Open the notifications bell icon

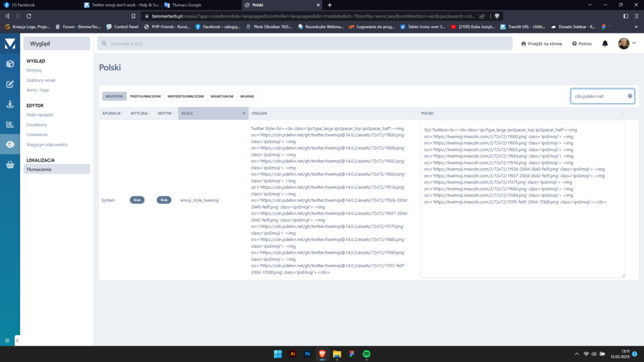coord(605,44)
